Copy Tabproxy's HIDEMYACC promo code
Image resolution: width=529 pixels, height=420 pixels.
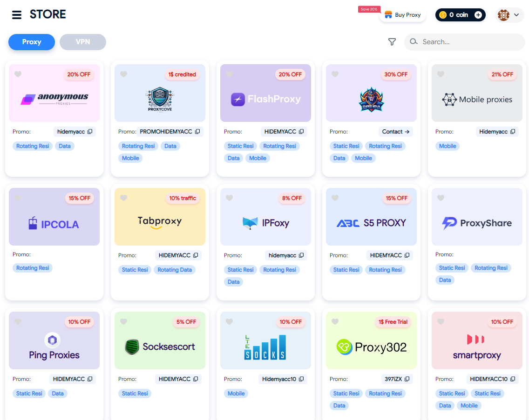(196, 255)
